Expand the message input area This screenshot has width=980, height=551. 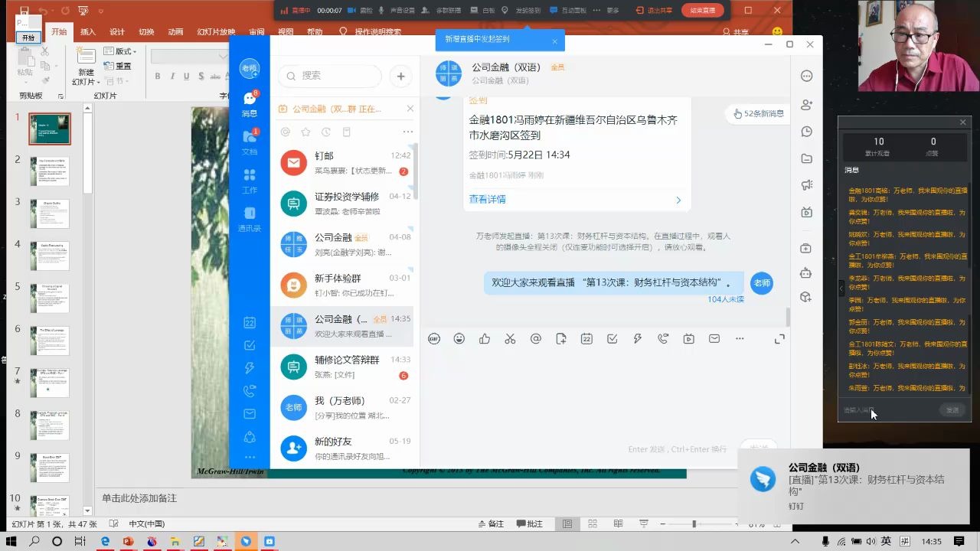[x=780, y=339]
